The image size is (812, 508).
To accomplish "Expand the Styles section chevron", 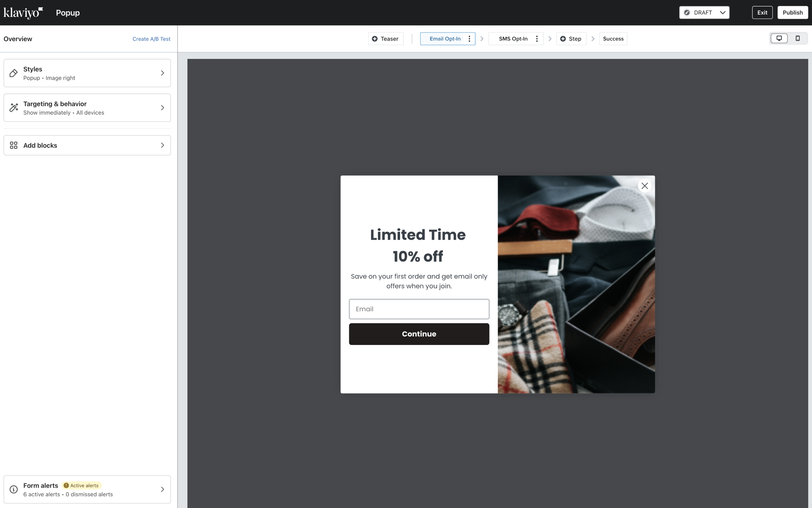I will pos(163,73).
